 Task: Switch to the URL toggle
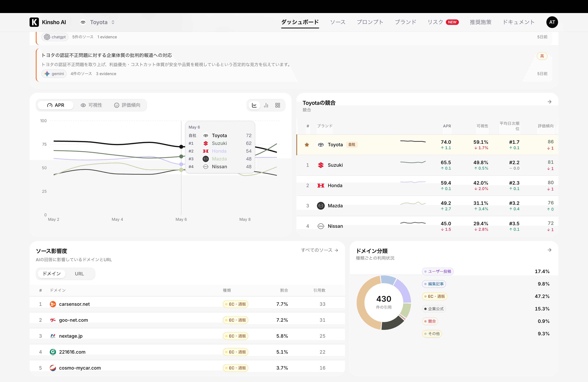pyautogui.click(x=79, y=274)
